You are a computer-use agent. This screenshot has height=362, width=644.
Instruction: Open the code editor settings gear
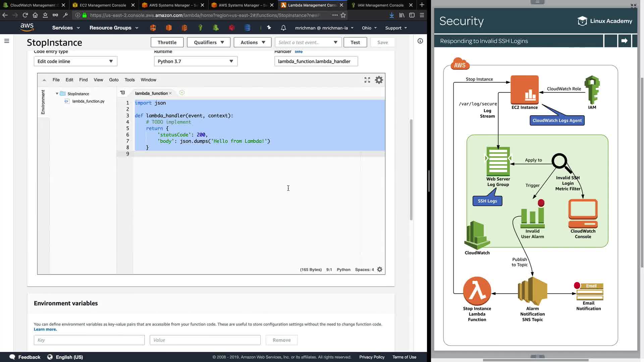click(379, 80)
